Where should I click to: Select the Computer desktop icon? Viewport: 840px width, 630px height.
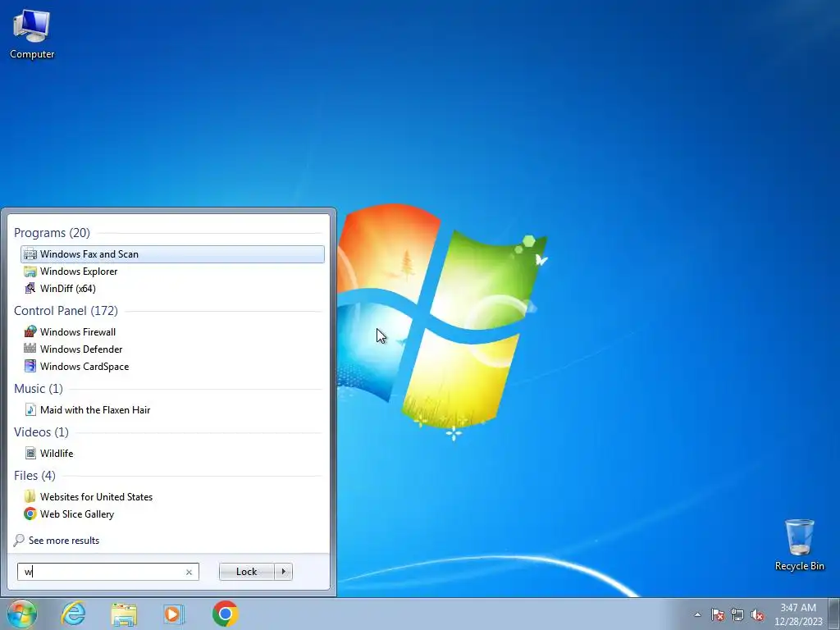pyautogui.click(x=32, y=34)
